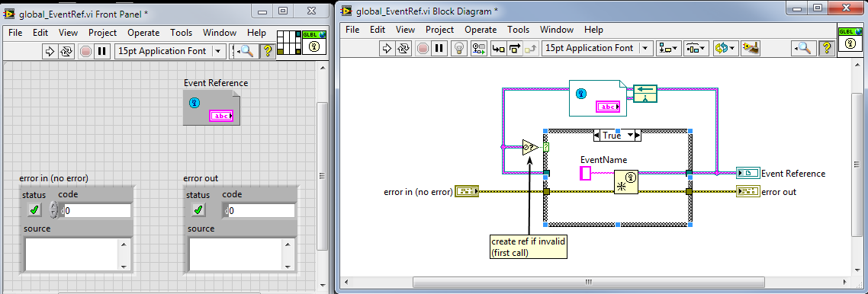Open Tools menu in Block Diagram
The height and width of the screenshot is (294, 868).
point(518,29)
